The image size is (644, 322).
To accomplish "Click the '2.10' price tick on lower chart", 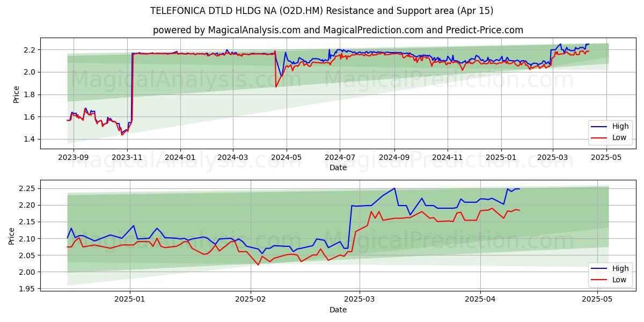I will 27,238.
